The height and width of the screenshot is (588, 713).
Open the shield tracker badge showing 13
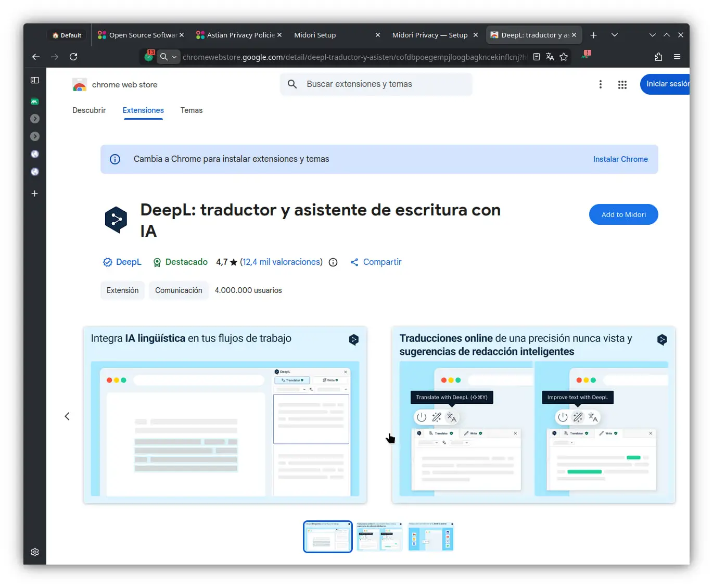(149, 56)
